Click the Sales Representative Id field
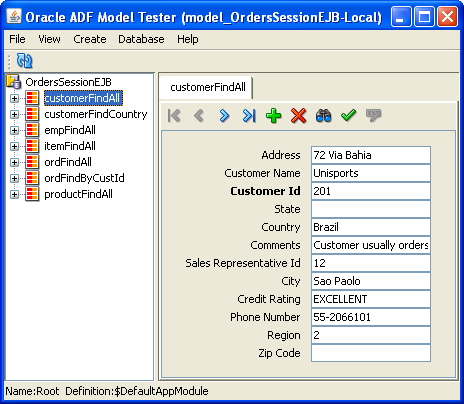This screenshot has width=464, height=404. (371, 263)
